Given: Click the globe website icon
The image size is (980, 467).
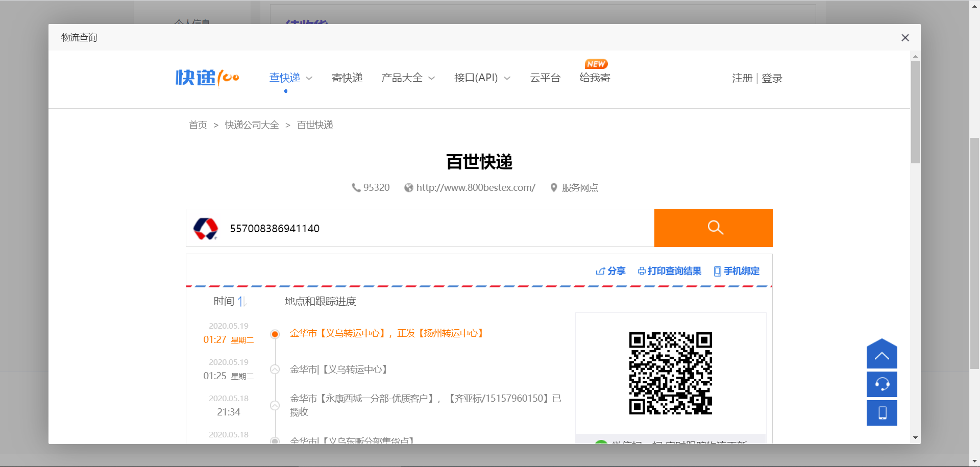Looking at the screenshot, I should pos(408,188).
